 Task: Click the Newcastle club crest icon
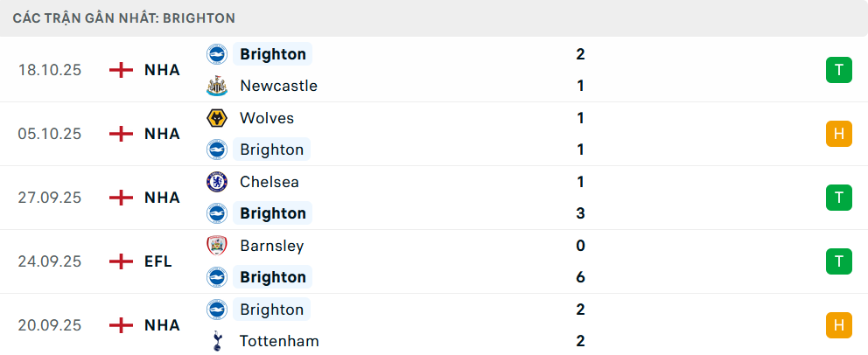tap(216, 86)
